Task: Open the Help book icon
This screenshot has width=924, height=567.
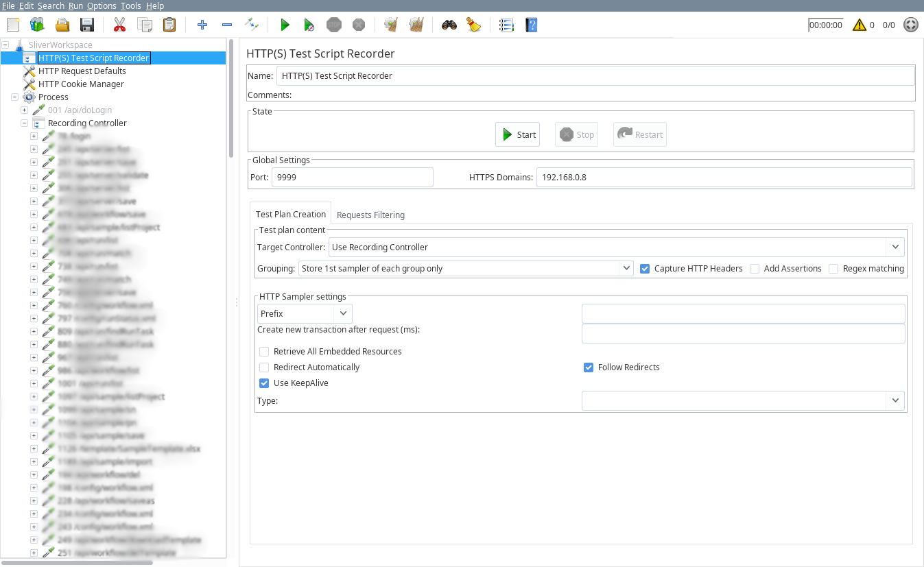Action: coord(531,25)
